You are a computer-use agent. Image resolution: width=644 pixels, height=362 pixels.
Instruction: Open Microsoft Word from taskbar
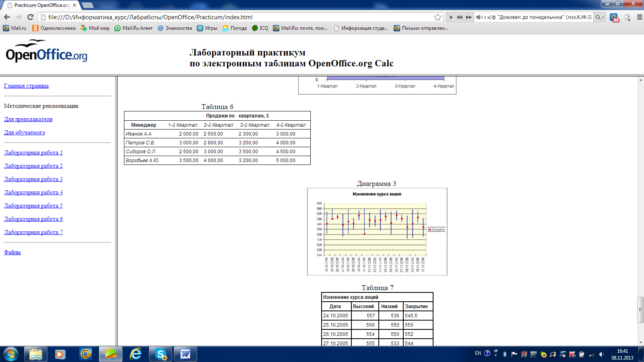pos(186,354)
